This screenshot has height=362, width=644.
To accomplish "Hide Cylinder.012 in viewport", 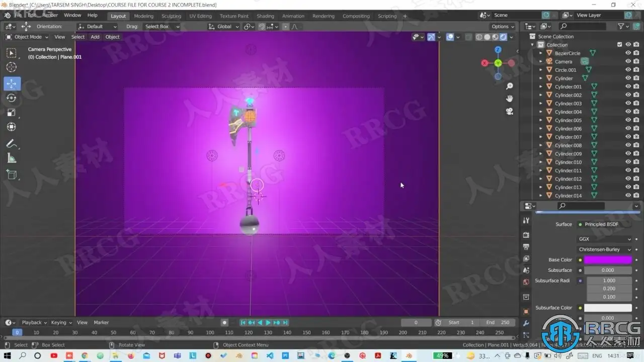I will tap(628, 179).
